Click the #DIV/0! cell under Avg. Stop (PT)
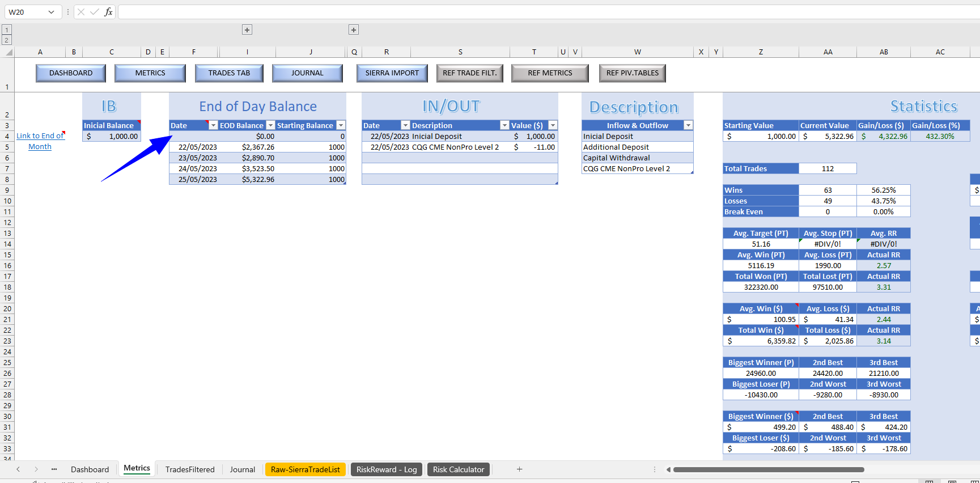Screen dimensions: 980x483 coord(828,244)
